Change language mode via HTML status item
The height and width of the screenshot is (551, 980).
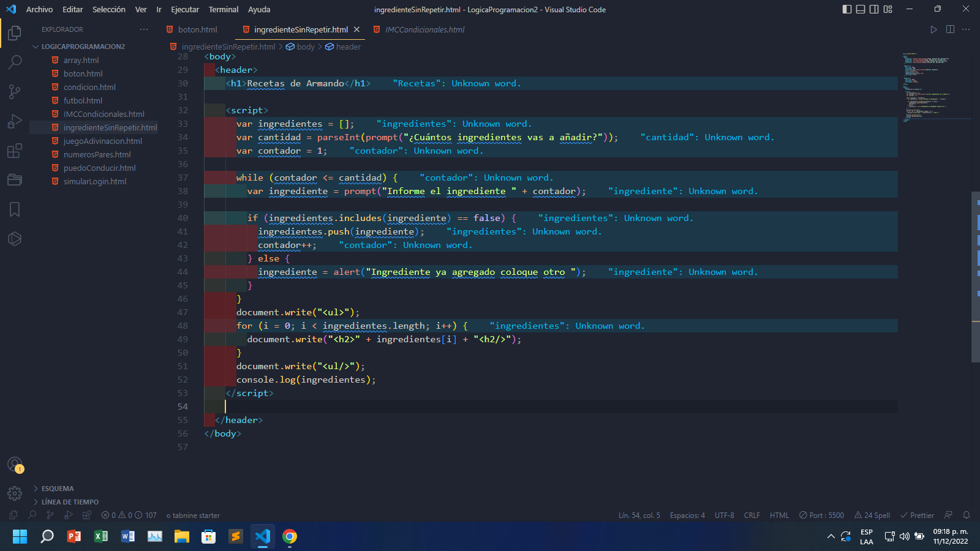pyautogui.click(x=779, y=515)
